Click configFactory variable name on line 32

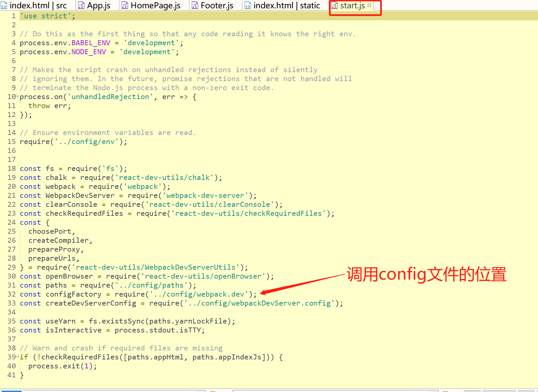pyautogui.click(x=73, y=294)
